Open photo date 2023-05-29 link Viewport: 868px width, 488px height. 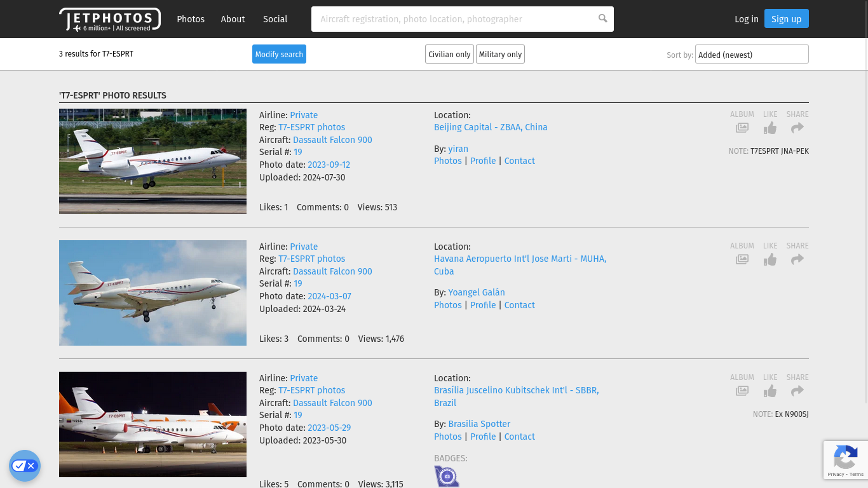click(x=329, y=428)
